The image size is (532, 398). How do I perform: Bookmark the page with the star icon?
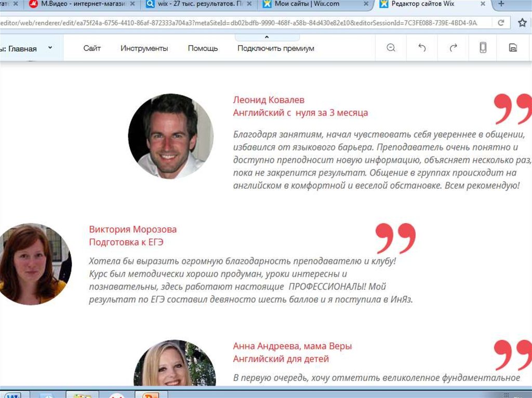[x=522, y=23]
